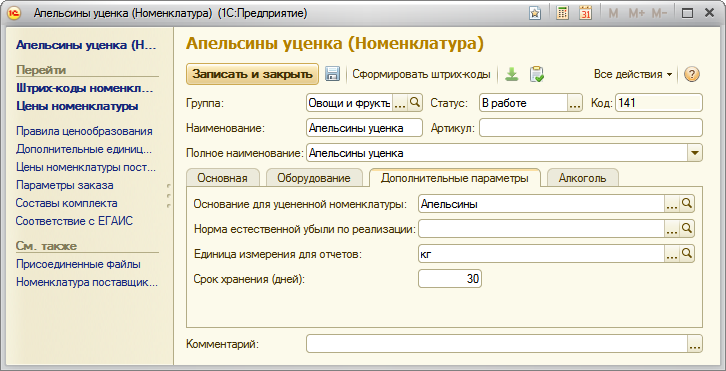Viewport: 726px width, 371px height.
Task: Click the empty Норма естественной убыли field
Action: (542, 228)
